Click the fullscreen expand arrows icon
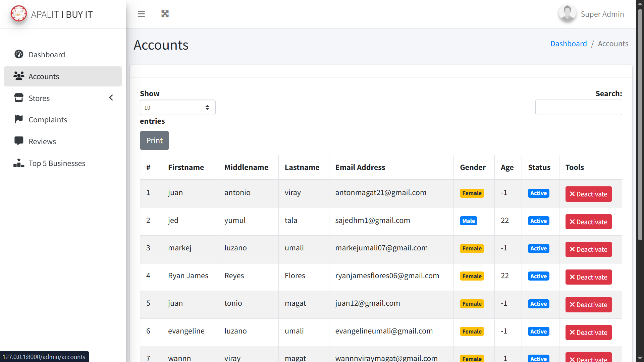The width and height of the screenshot is (644, 362). (x=165, y=14)
